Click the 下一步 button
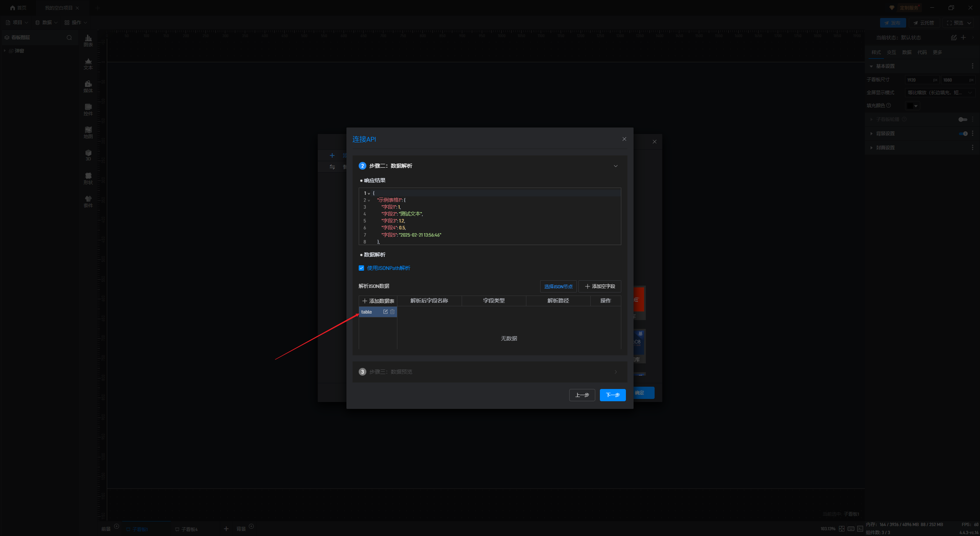 point(612,395)
